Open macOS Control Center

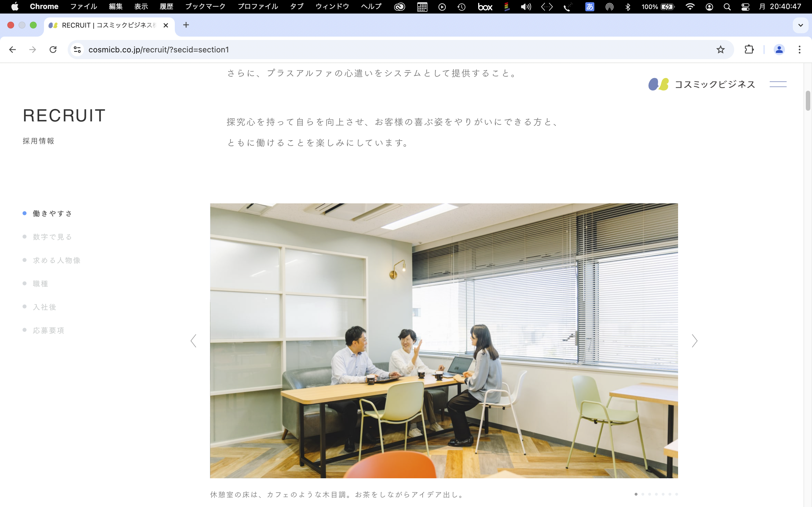point(745,7)
